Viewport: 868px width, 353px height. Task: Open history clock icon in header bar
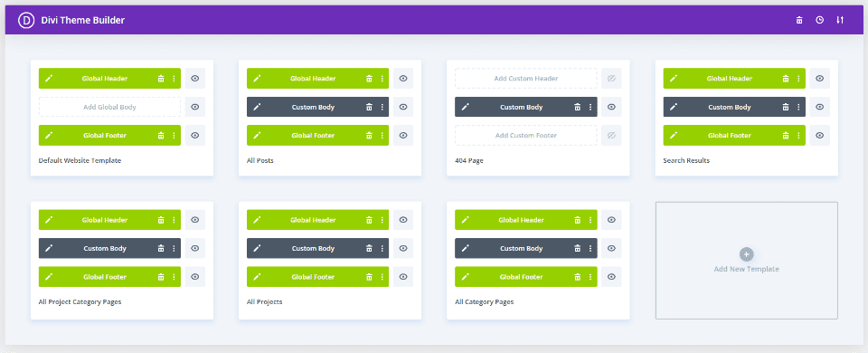[x=820, y=21]
